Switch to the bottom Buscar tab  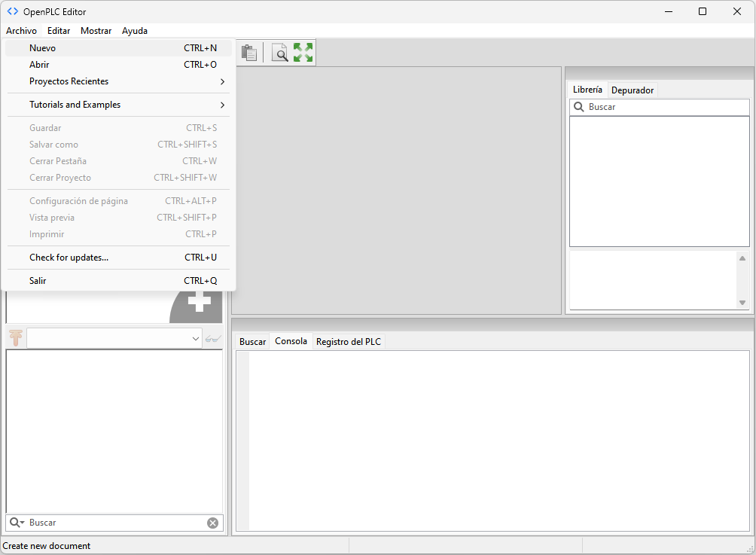253,342
